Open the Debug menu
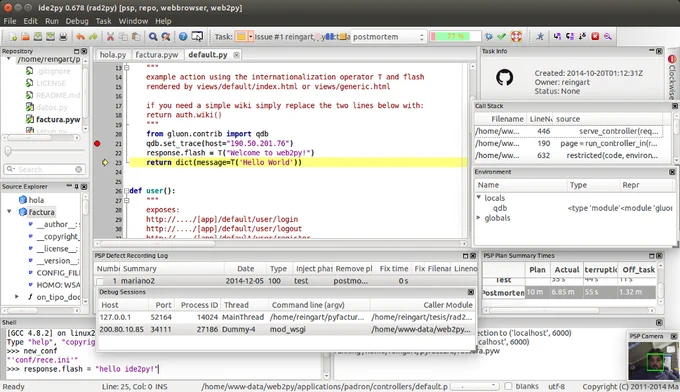This screenshot has width=680, height=392. point(77,21)
